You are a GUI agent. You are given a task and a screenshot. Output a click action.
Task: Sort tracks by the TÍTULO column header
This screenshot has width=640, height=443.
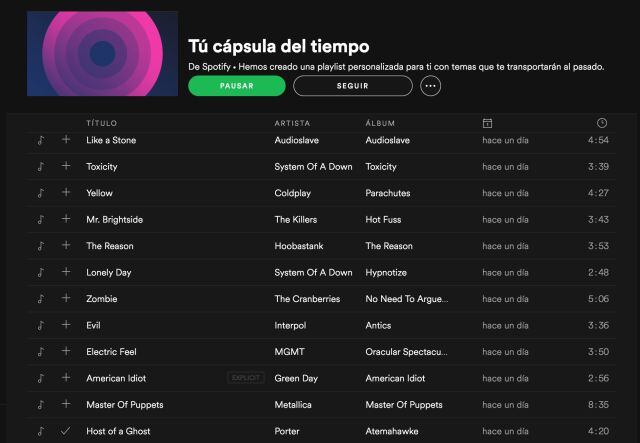click(102, 123)
